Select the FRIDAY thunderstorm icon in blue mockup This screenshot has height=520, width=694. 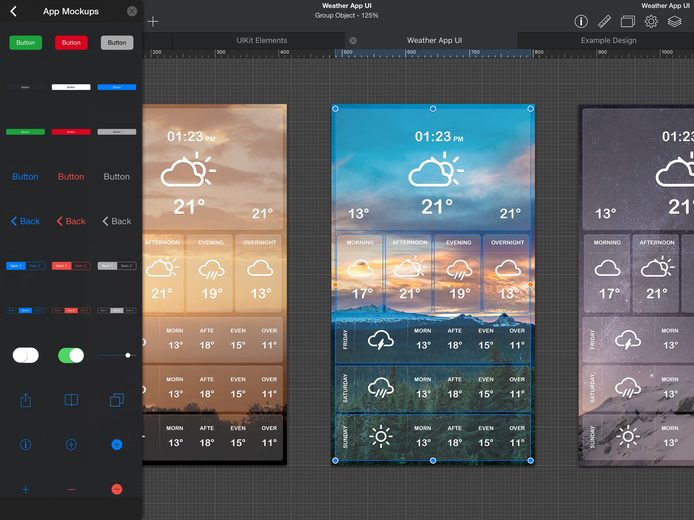click(381, 340)
